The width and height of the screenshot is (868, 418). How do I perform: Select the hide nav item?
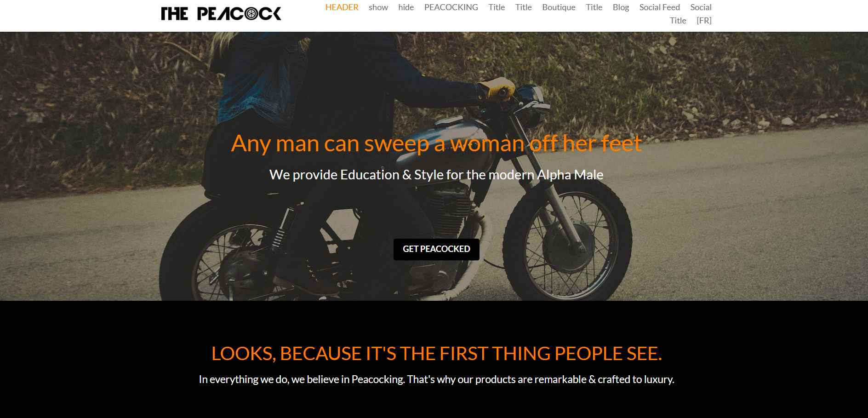coord(406,7)
